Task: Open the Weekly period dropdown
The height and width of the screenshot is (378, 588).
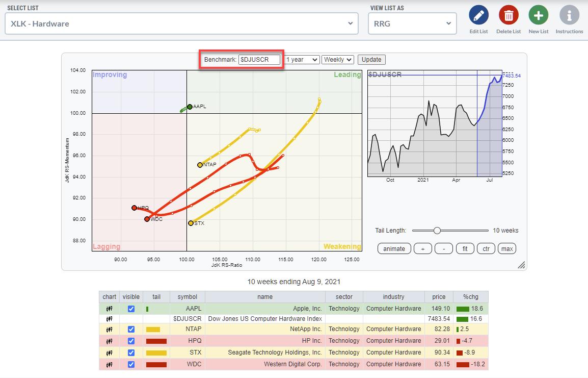Action: [x=338, y=60]
